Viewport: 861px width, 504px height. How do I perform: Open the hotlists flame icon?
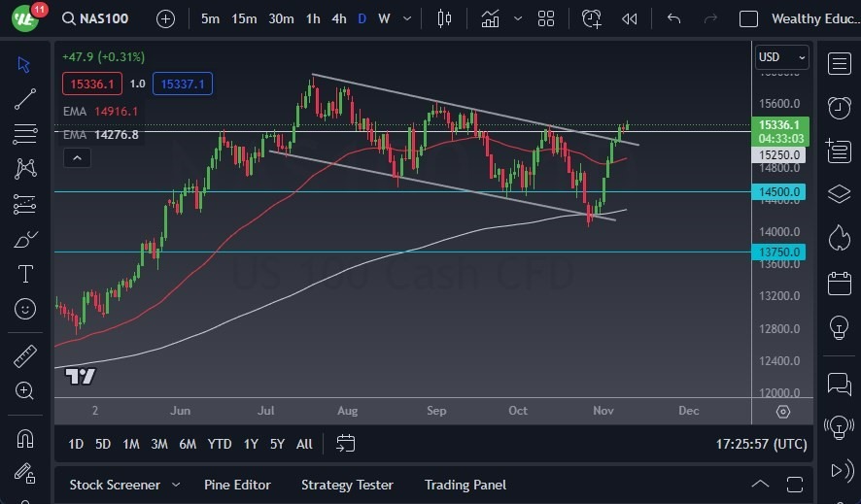coord(839,238)
